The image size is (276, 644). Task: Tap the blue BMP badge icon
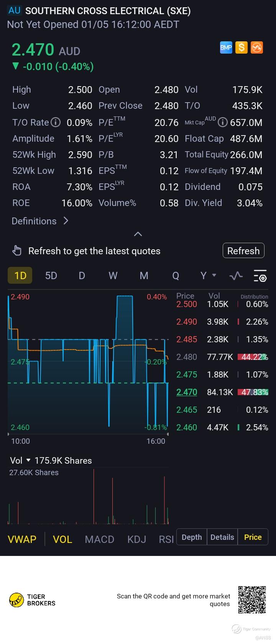[x=226, y=47]
